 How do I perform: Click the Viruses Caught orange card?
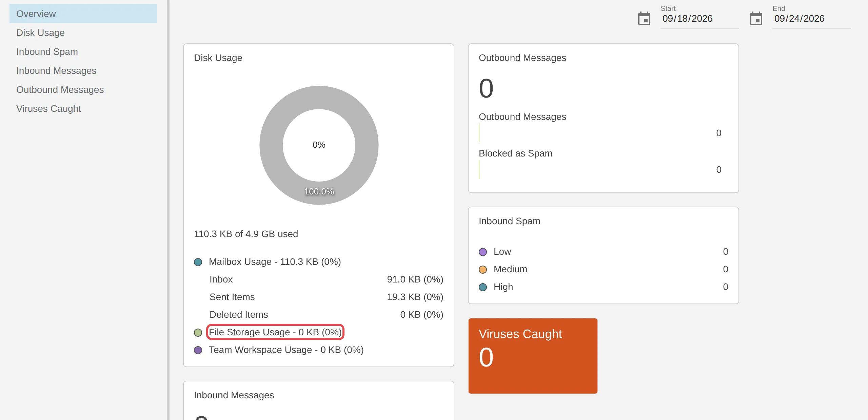coord(533,356)
